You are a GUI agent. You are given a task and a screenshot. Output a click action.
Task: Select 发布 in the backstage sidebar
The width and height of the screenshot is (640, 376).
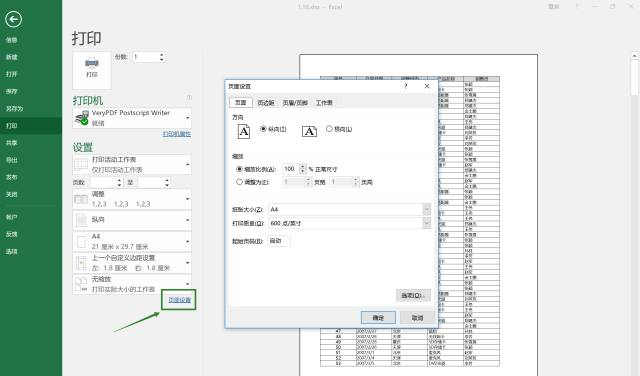point(31,177)
